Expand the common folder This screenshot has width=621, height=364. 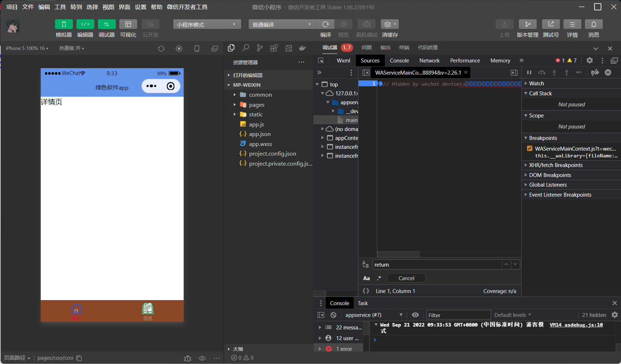[x=260, y=95]
